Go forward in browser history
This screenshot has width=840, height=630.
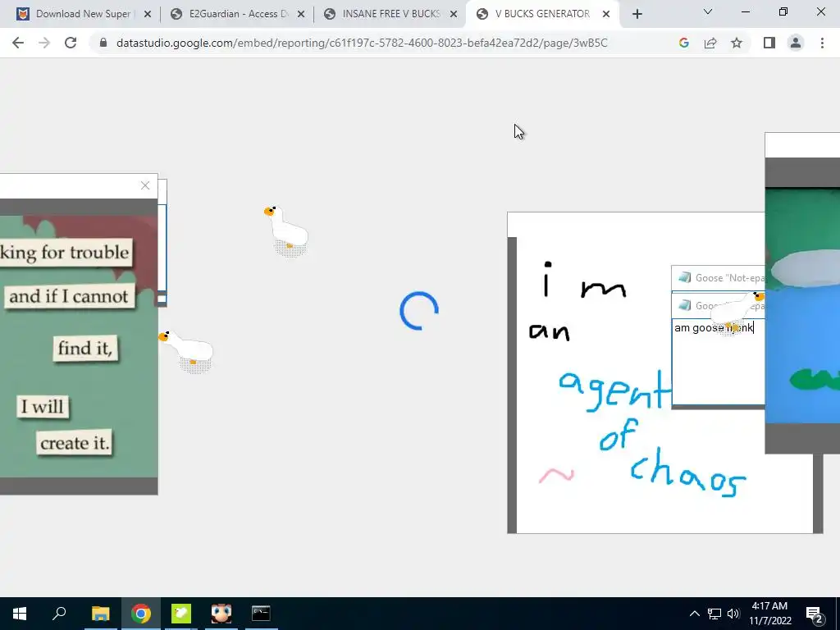(x=44, y=43)
